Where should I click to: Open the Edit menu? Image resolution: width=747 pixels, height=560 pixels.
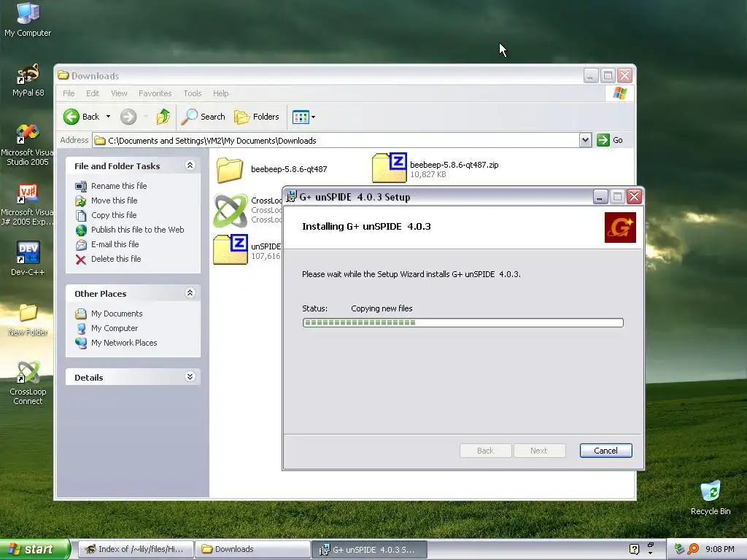pyautogui.click(x=93, y=93)
